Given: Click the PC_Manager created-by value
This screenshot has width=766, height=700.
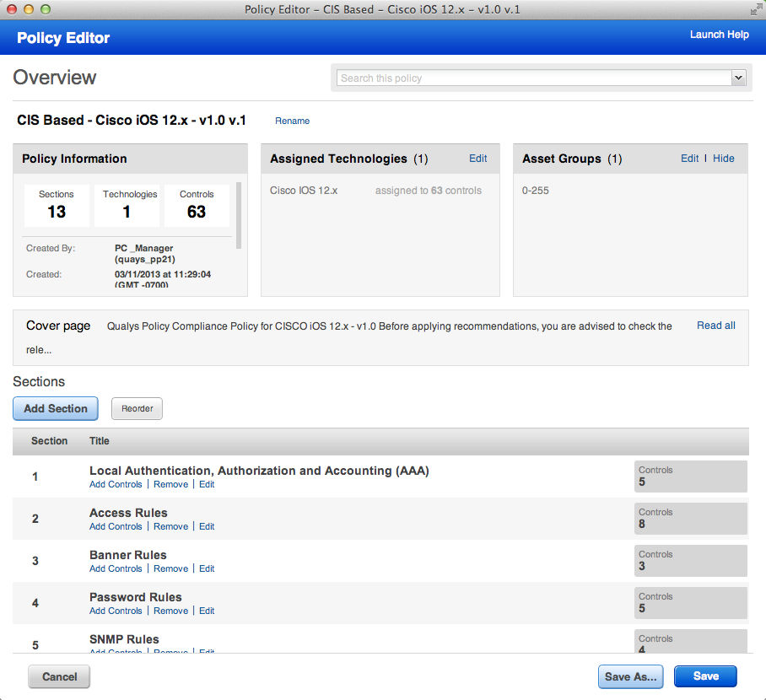Looking at the screenshot, I should pyautogui.click(x=144, y=254).
